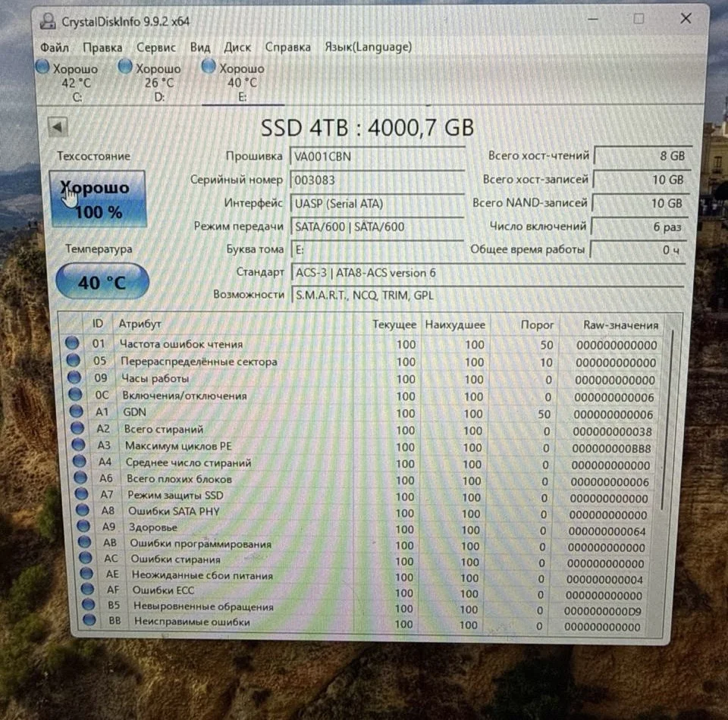Click the status orb for attribute 05

[x=74, y=360]
